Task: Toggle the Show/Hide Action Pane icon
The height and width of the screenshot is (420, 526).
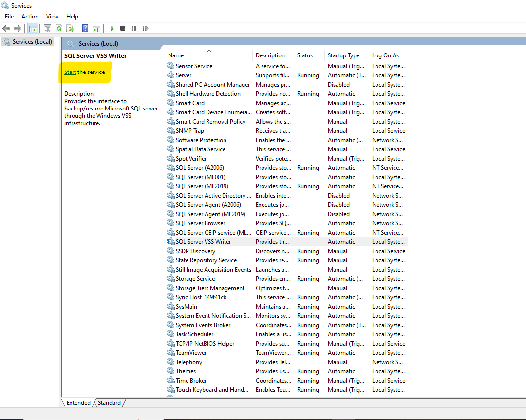Action: point(96,29)
